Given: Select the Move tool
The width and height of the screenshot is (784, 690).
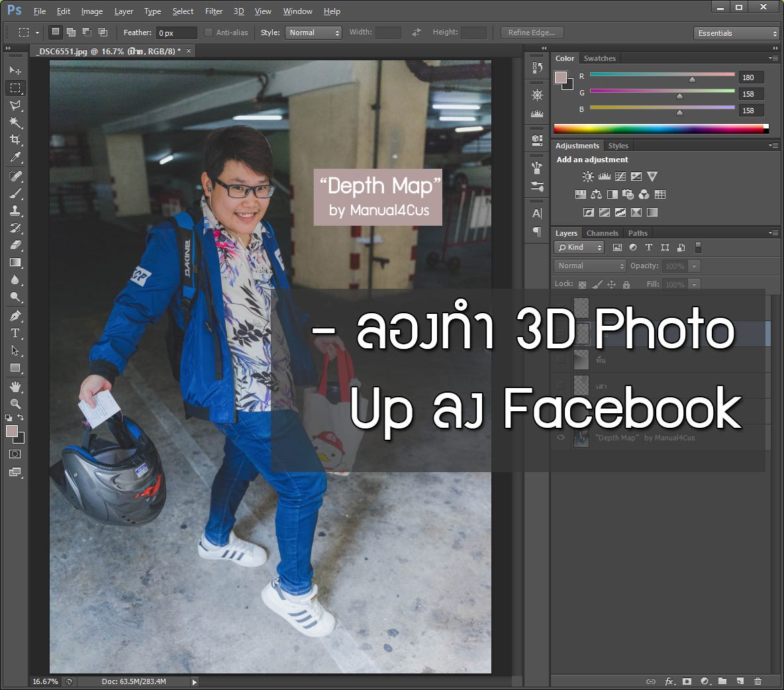Looking at the screenshot, I should point(15,70).
